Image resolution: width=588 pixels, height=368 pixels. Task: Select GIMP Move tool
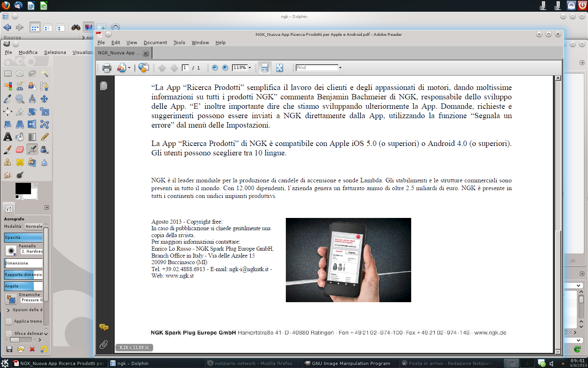(x=45, y=99)
